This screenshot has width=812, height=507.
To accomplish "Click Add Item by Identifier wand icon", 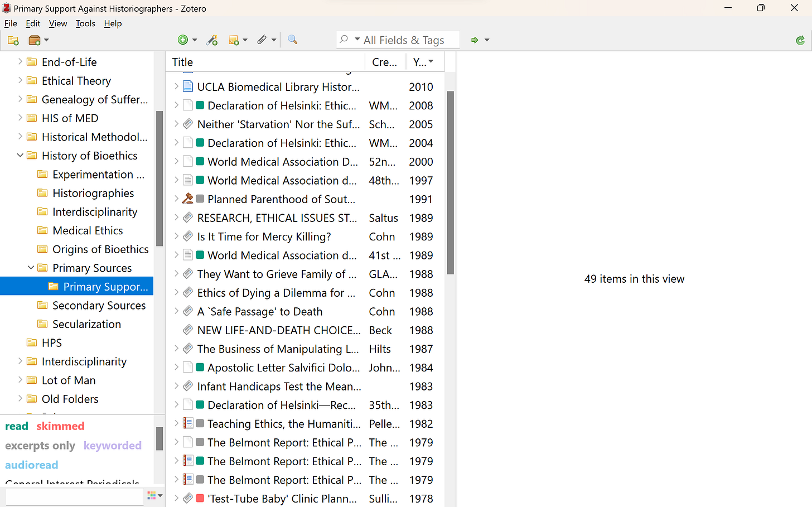I will coord(212,40).
